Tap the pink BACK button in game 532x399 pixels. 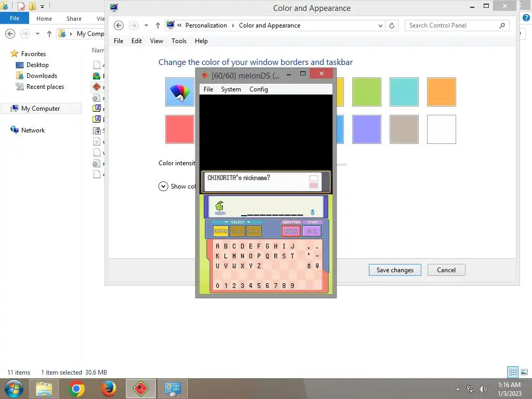click(291, 231)
